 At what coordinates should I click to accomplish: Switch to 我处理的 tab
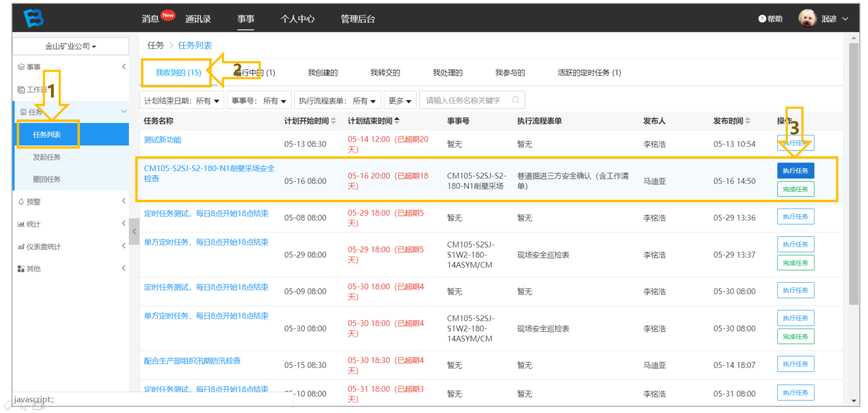(447, 73)
